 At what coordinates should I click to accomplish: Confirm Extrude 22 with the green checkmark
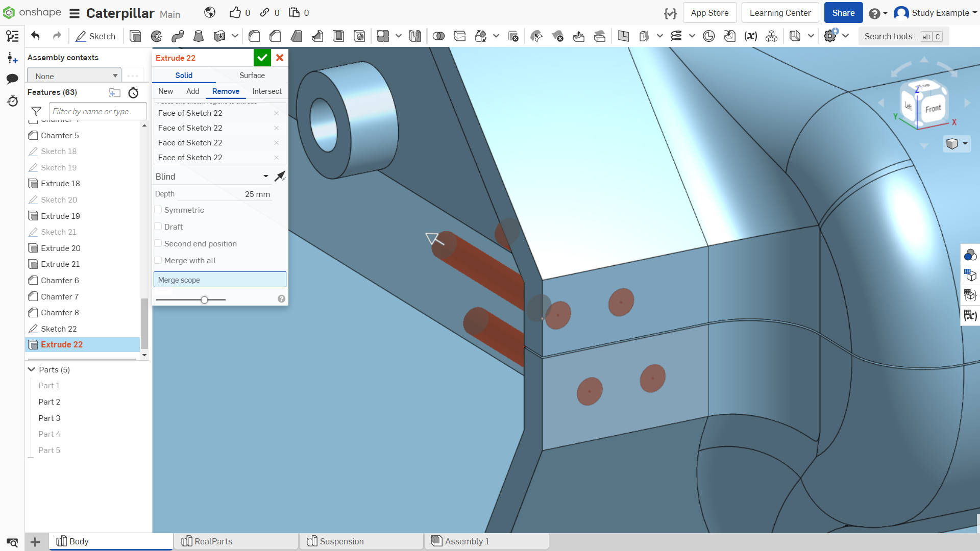pos(262,58)
